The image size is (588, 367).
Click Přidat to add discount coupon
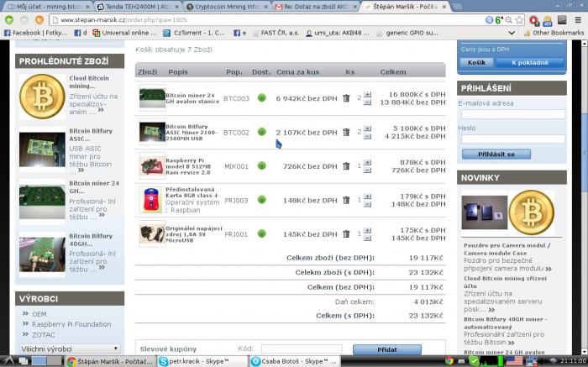coord(387,349)
